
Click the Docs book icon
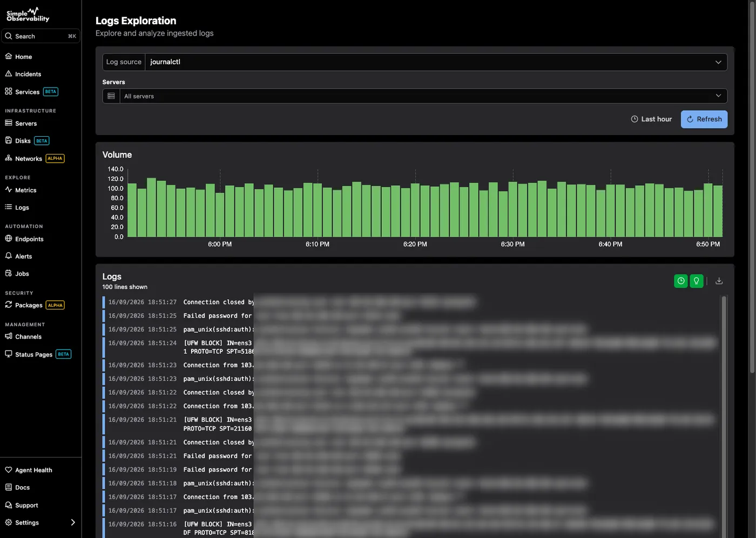[x=9, y=487]
